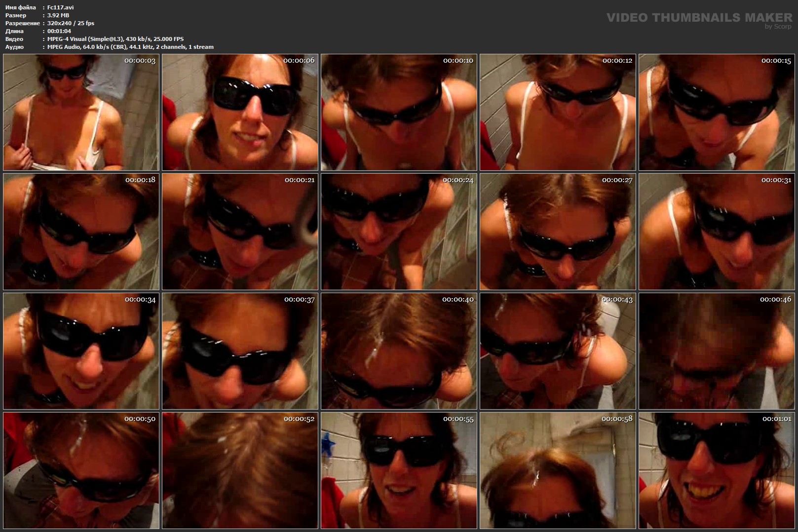Screen dimensions: 798x532
Task: Click the frame marked 00:00:24
Action: (399, 232)
